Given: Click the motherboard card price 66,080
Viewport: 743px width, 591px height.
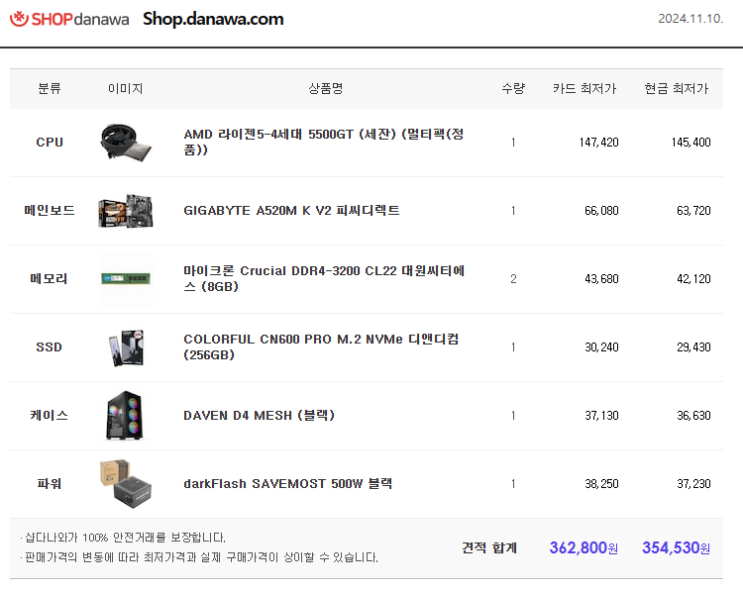Looking at the screenshot, I should point(601,210).
